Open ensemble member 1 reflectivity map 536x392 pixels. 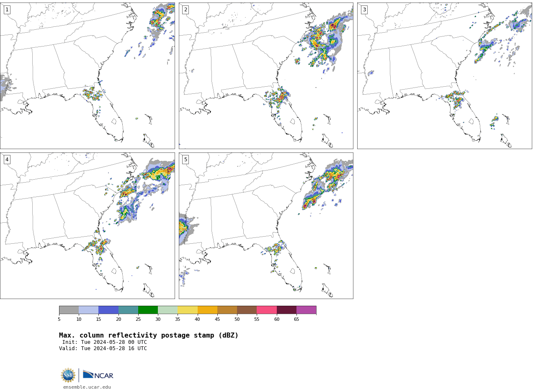click(87, 76)
